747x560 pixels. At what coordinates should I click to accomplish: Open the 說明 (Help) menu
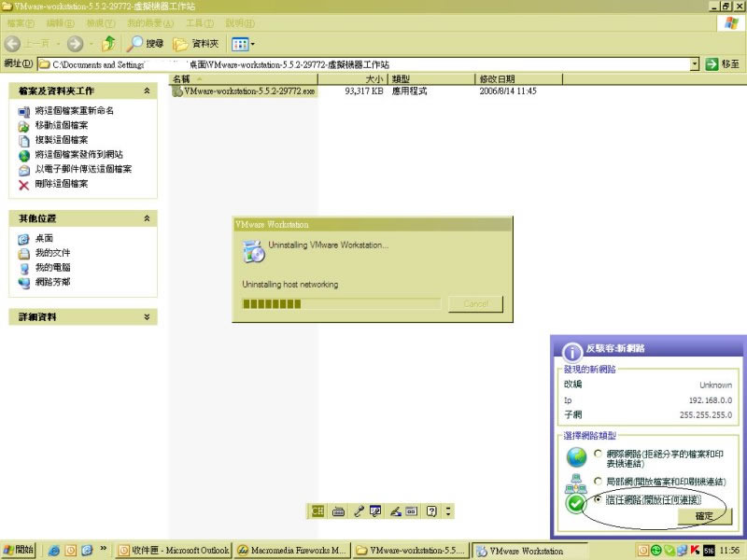240,22
